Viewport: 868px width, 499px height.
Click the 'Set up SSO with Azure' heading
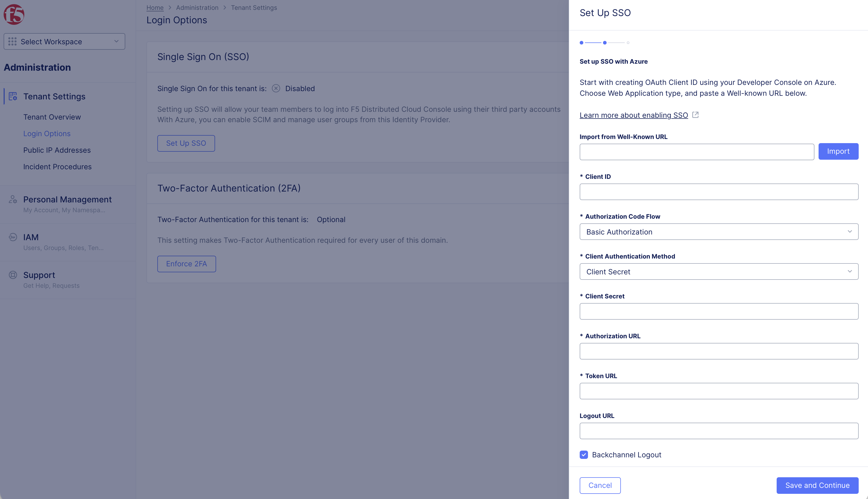point(613,61)
